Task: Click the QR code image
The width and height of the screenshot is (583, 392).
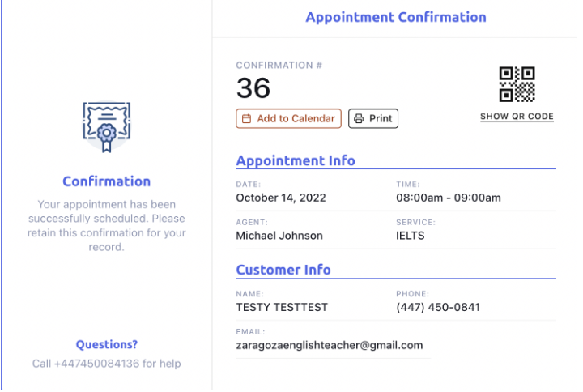Action: [x=517, y=84]
